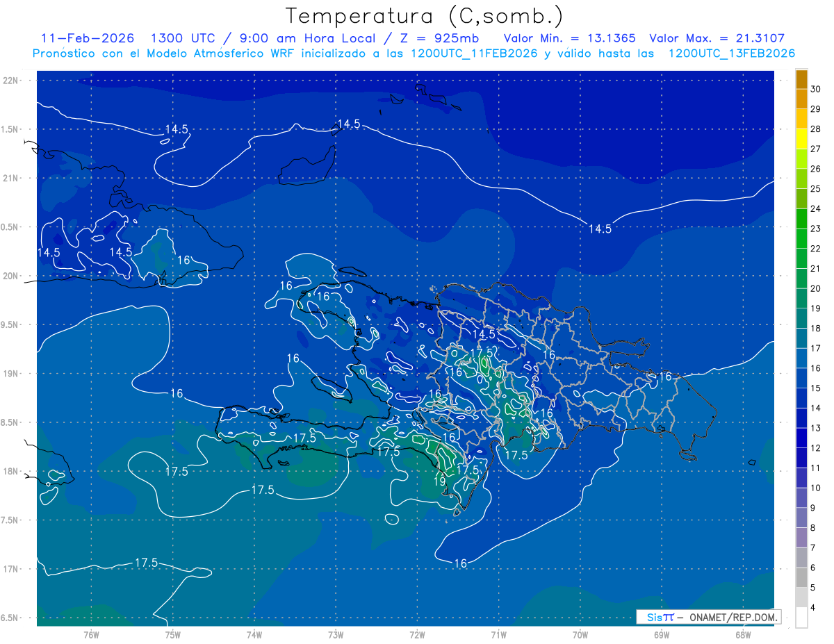Viewport: 834px width, 644px height.
Task: Click the '18N' latitude axis label
Action: point(12,471)
